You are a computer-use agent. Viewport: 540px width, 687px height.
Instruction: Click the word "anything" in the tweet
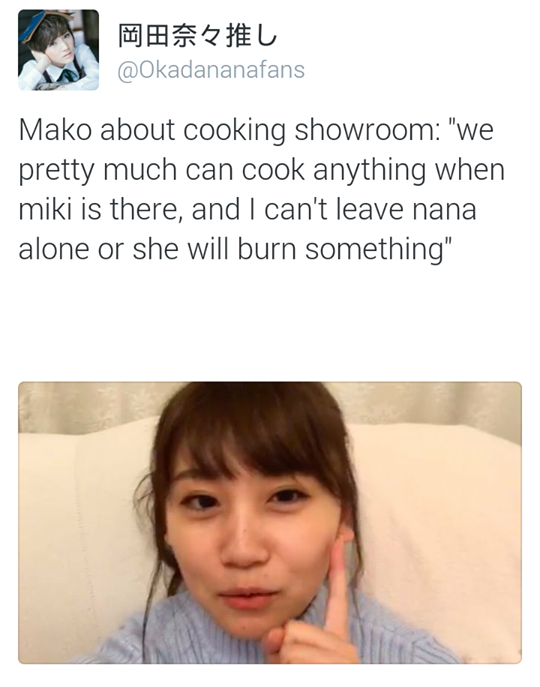369,171
